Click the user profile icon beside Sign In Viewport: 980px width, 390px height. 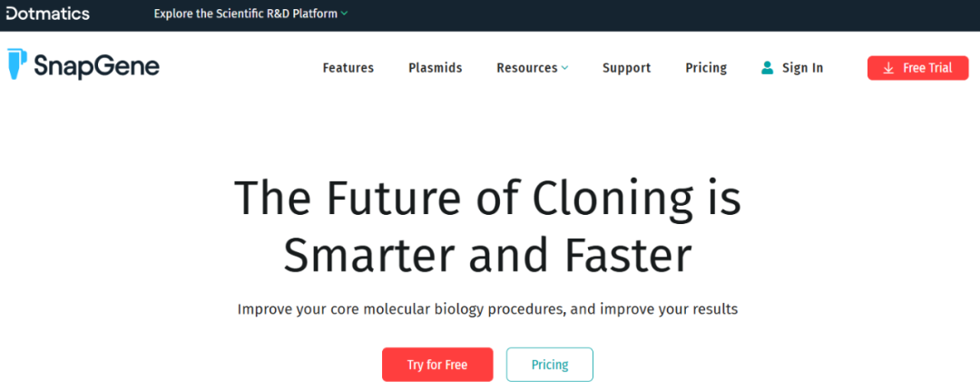pyautogui.click(x=768, y=68)
